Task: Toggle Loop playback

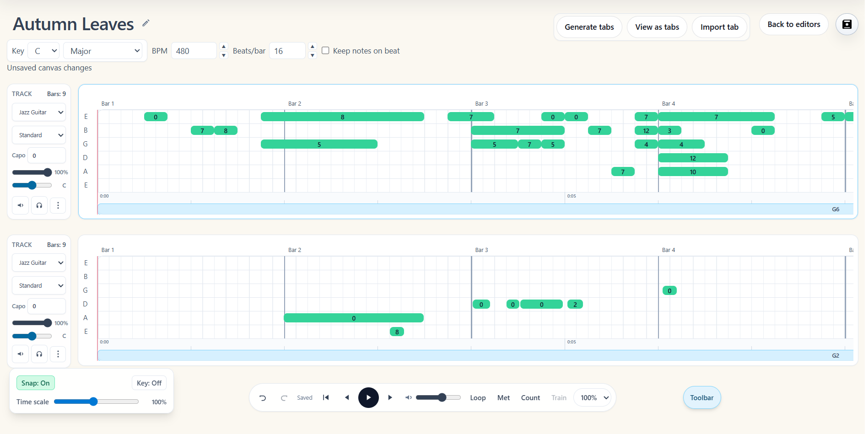Action: tap(478, 398)
